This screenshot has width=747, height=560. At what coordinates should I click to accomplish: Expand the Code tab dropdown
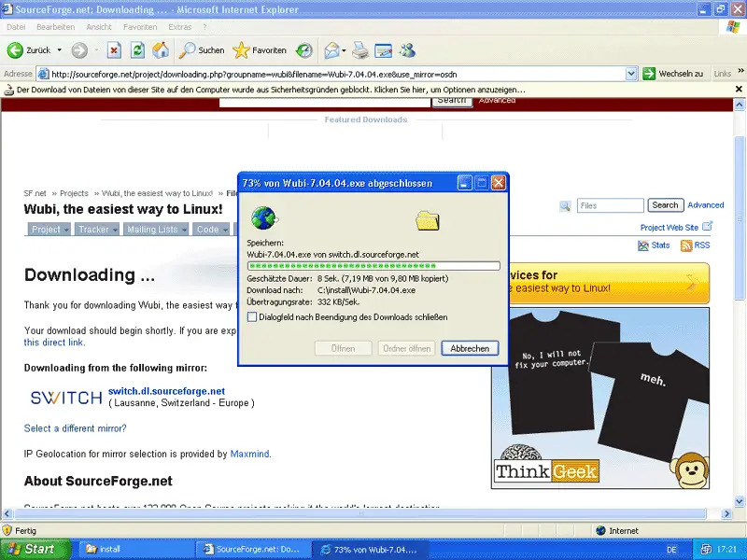pos(225,230)
